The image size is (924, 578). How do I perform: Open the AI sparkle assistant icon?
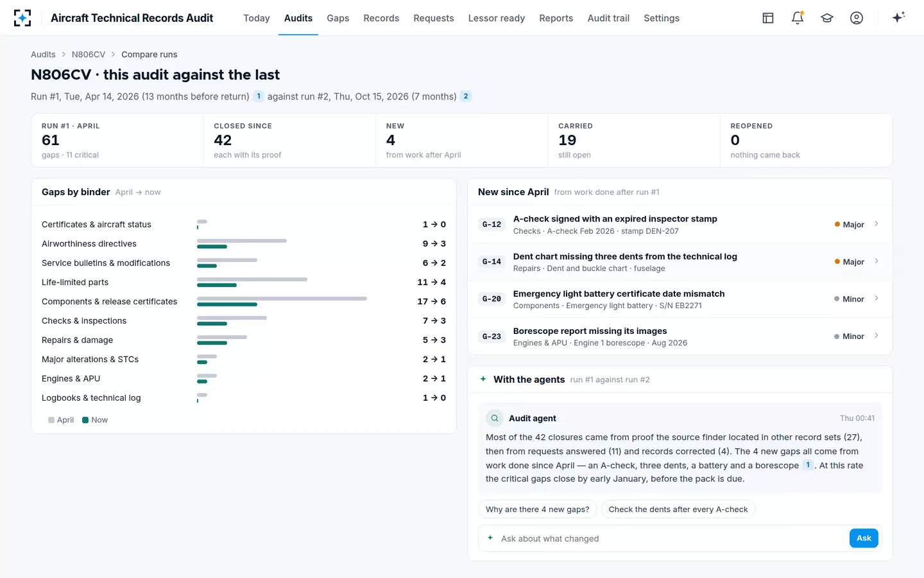pyautogui.click(x=898, y=17)
